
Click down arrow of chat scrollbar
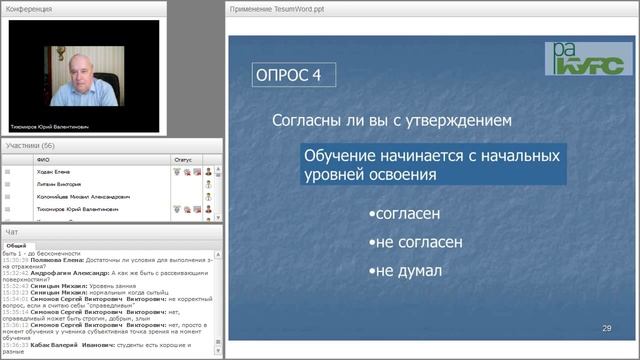(218, 351)
